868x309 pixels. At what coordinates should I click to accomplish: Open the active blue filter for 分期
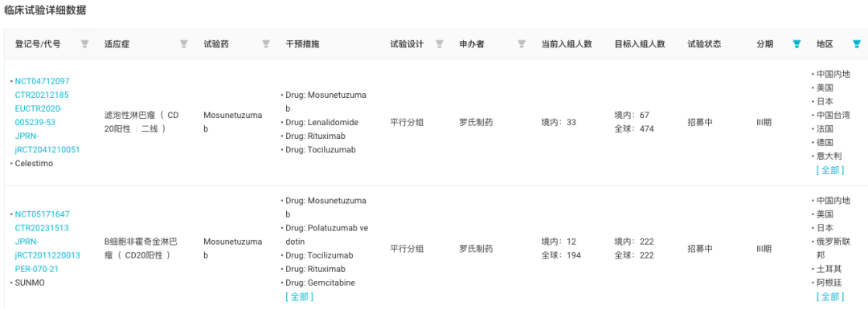pyautogui.click(x=797, y=44)
